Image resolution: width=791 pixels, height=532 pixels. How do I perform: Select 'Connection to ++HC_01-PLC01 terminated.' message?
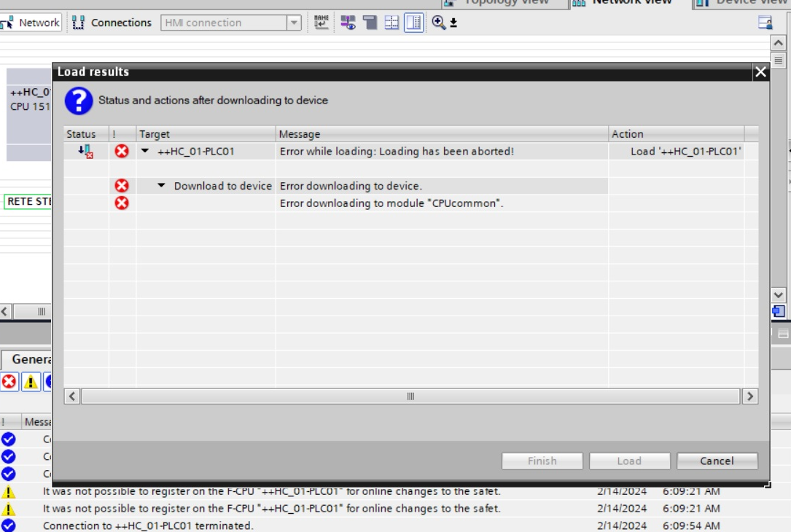(x=148, y=525)
